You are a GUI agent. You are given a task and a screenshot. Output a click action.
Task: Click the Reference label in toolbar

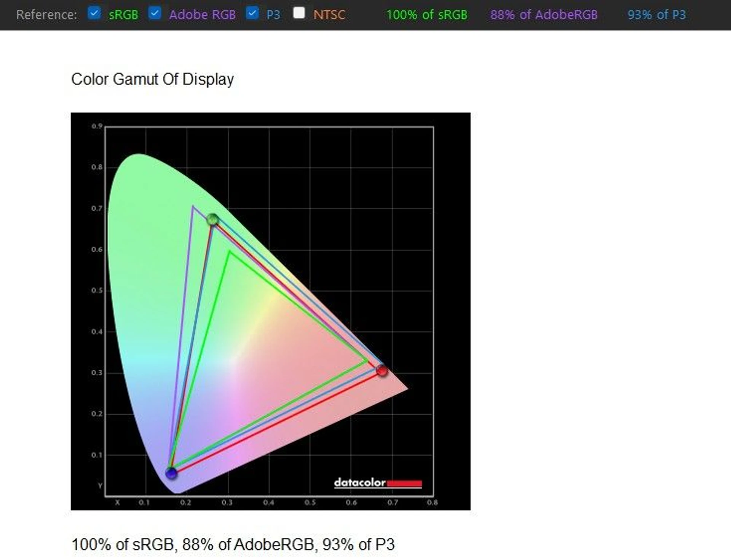tap(46, 15)
